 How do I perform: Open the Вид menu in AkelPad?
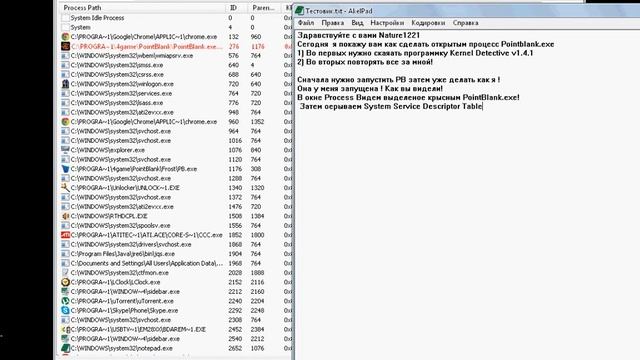tap(357, 23)
